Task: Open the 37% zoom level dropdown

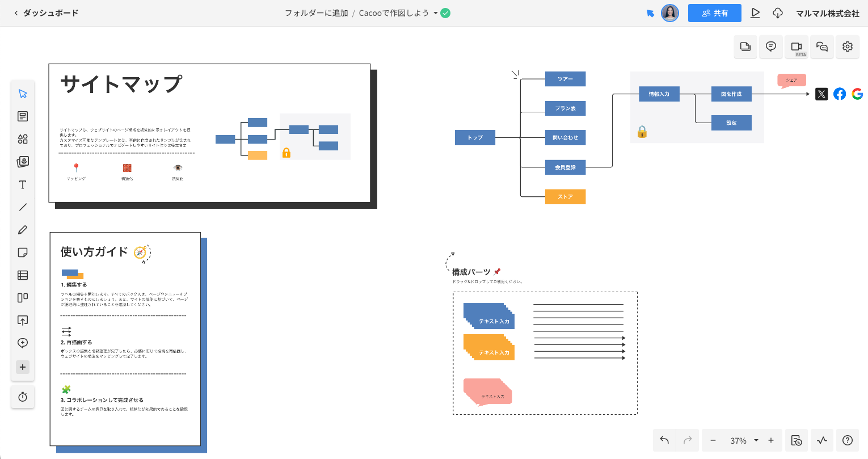Action: pos(756,440)
